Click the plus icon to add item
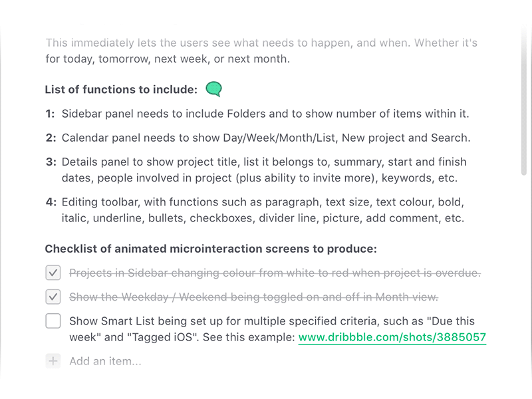 click(x=53, y=361)
